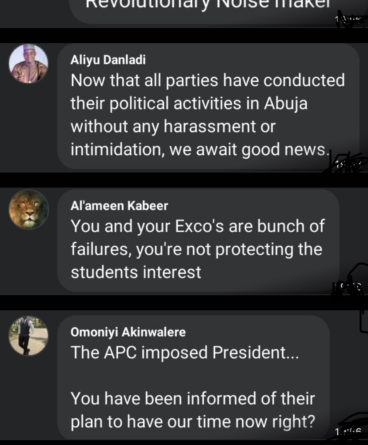Tap the 'students interest' text
Viewport: 368px width, 445px height.
[136, 272]
